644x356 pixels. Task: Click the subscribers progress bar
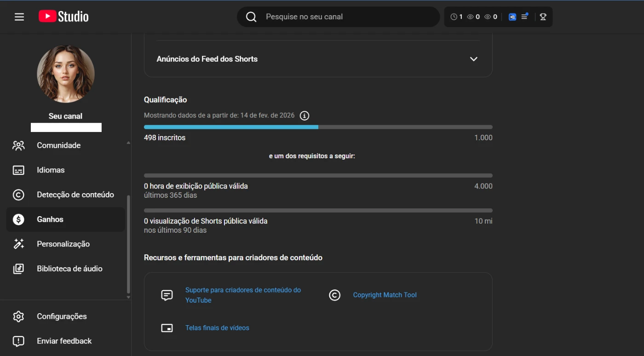[318, 127]
